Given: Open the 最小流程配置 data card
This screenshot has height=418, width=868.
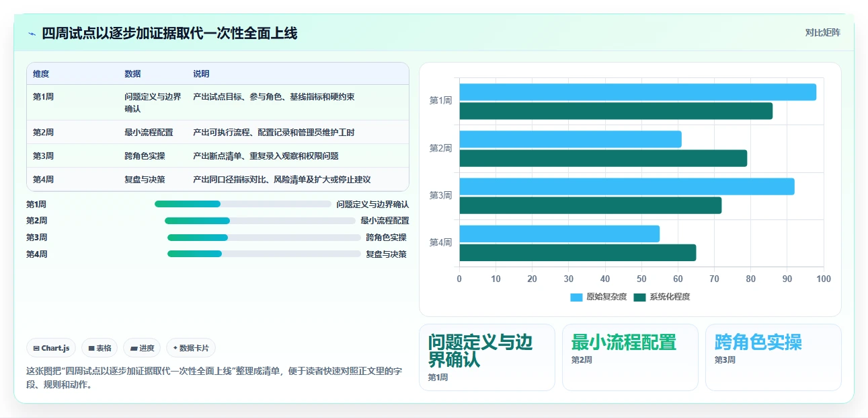Looking at the screenshot, I should tap(630, 357).
